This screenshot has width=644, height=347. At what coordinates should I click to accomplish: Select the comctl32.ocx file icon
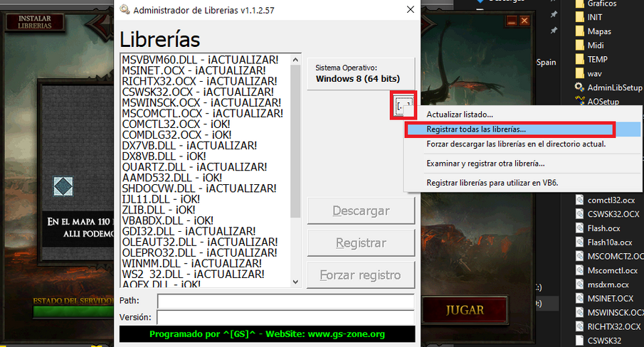point(579,200)
